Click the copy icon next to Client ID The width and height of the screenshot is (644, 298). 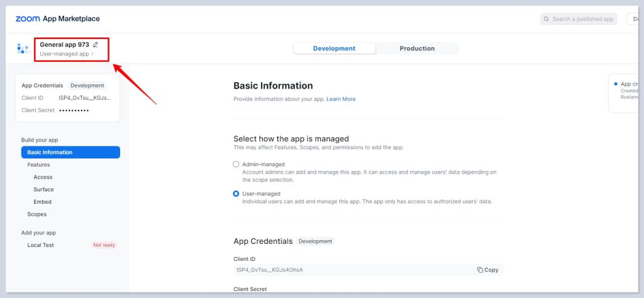480,270
